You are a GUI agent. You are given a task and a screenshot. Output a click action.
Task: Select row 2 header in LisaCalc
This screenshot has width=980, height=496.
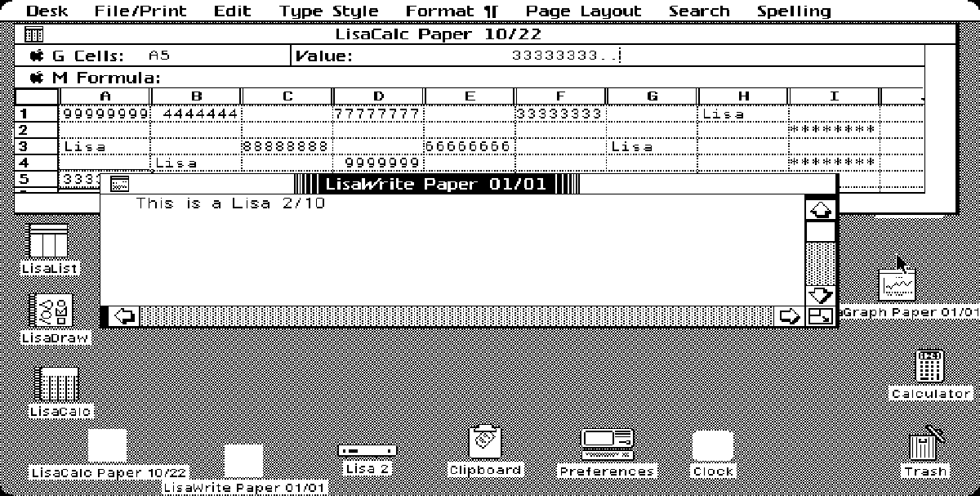(x=37, y=131)
